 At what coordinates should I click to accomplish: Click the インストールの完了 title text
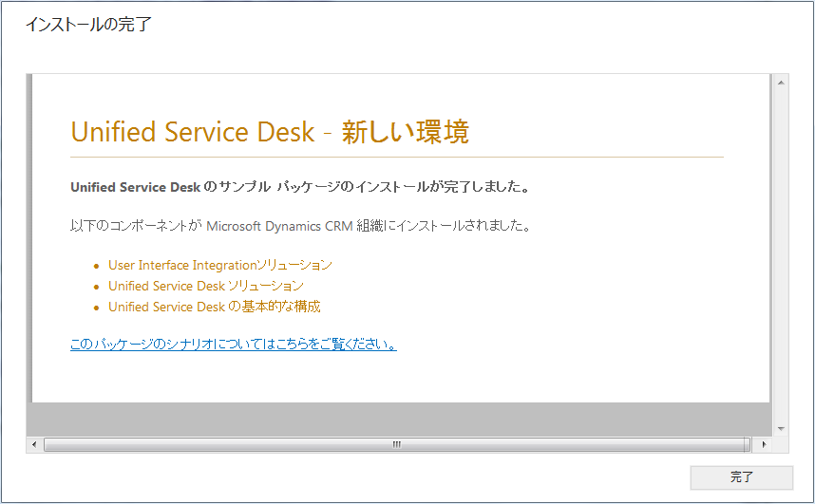point(88,24)
